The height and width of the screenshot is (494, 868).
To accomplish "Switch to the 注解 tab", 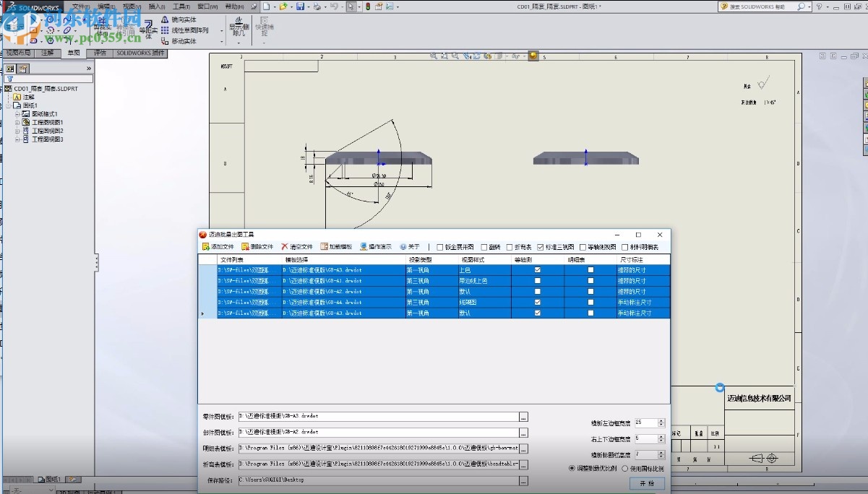I will pyautogui.click(x=48, y=53).
